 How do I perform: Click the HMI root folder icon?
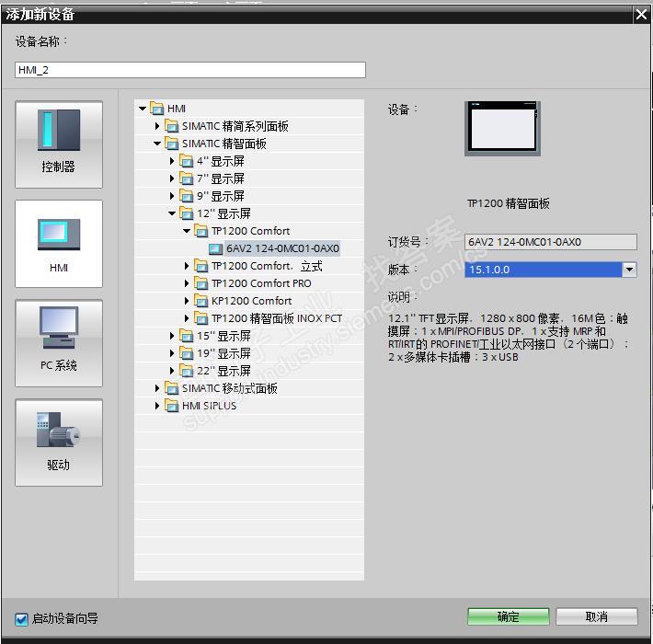157,109
